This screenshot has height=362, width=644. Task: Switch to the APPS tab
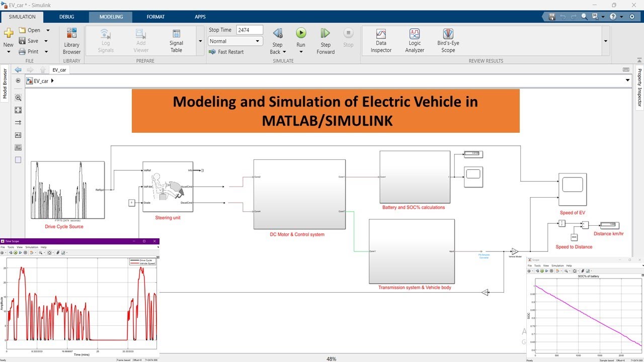click(x=200, y=17)
